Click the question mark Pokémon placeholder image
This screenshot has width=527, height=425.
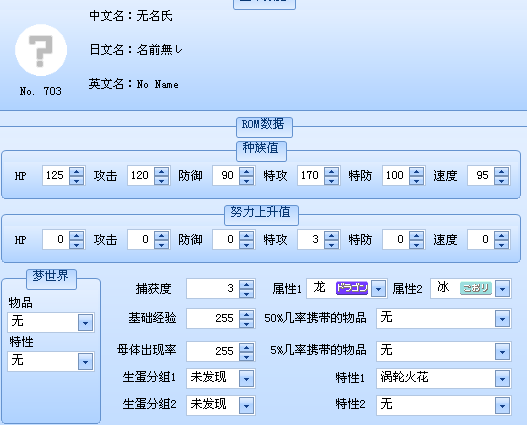[41, 50]
